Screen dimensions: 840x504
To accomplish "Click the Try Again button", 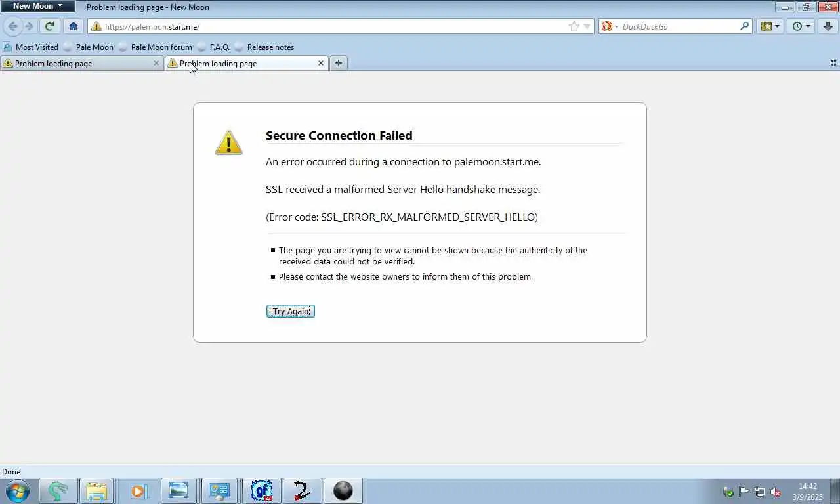I will pos(291,311).
